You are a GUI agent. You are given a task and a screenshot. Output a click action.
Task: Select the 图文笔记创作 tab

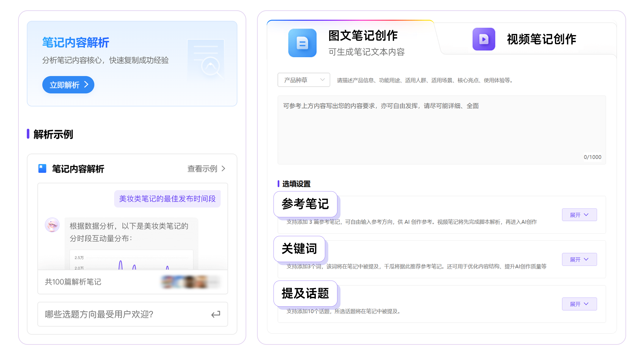pos(363,36)
